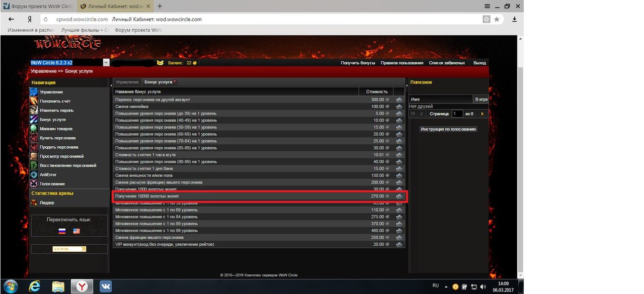Click the browser address bar

pos(262,19)
